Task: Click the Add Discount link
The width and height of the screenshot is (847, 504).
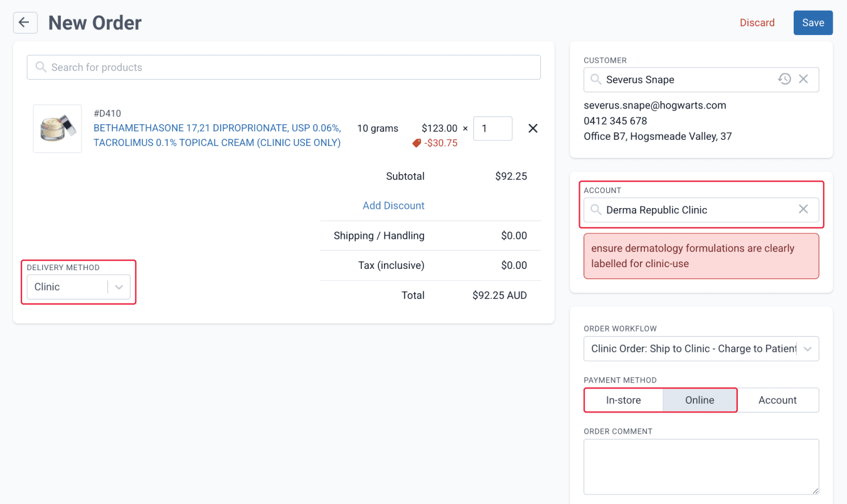Action: pos(393,206)
